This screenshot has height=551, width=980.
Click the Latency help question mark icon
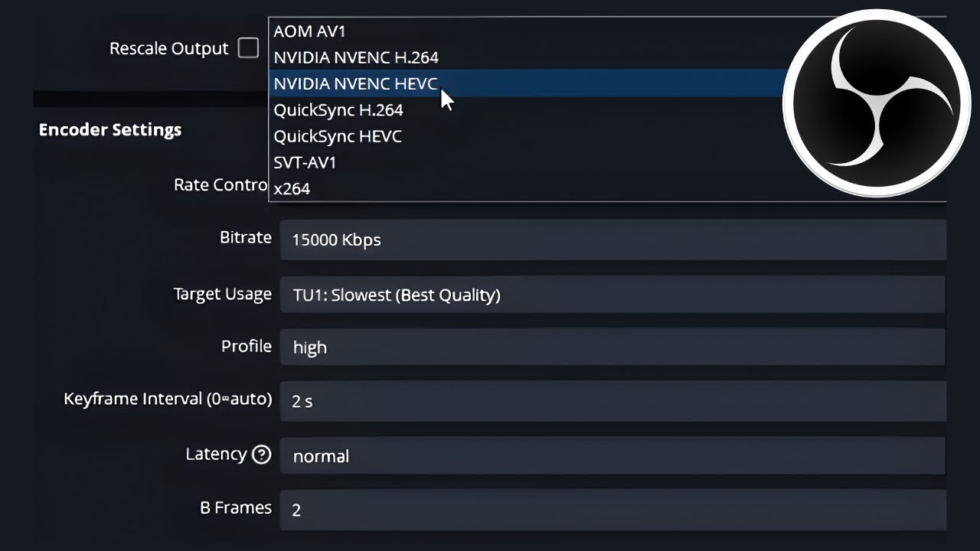pyautogui.click(x=261, y=455)
